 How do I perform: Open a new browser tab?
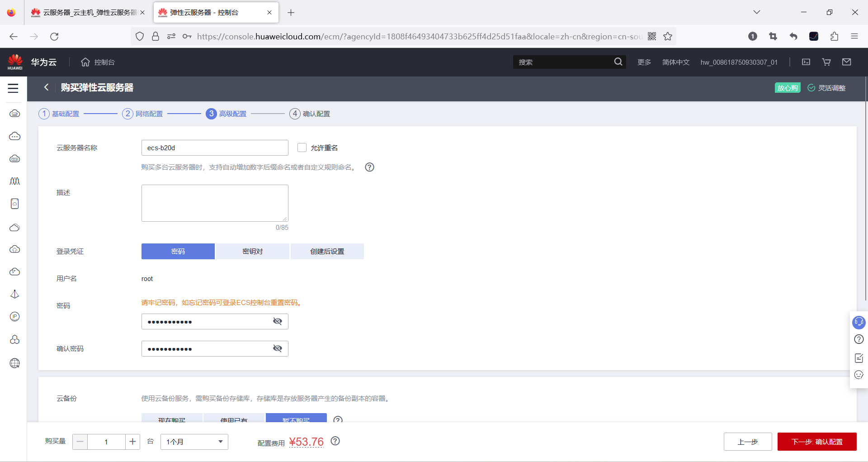291,13
